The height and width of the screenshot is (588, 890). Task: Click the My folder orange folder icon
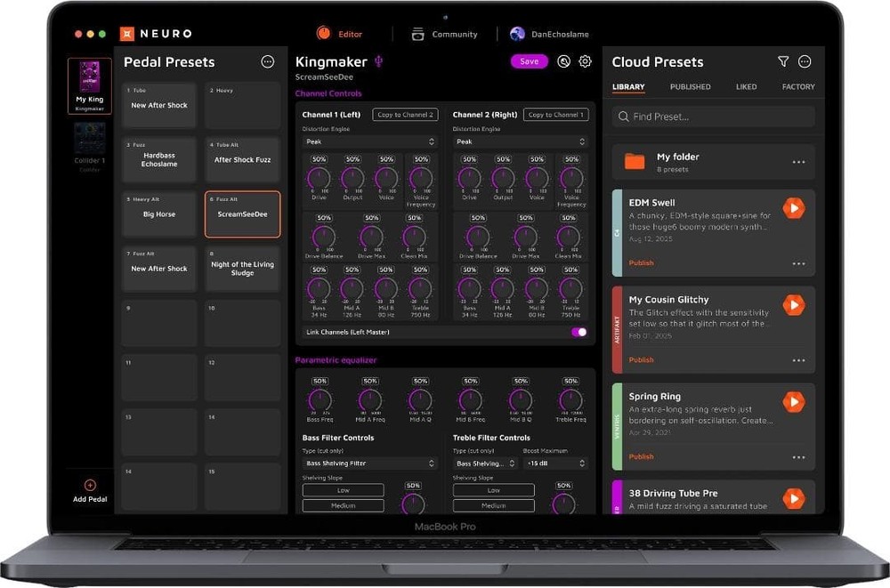[635, 162]
